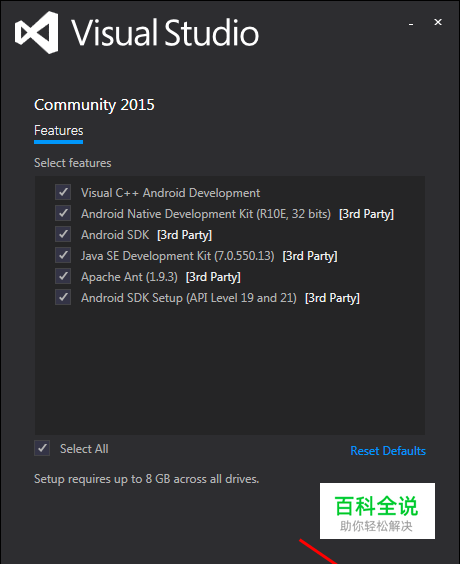The width and height of the screenshot is (460, 564).
Task: Click the 'Apache Ant (1.9.3)' label
Action: [129, 277]
